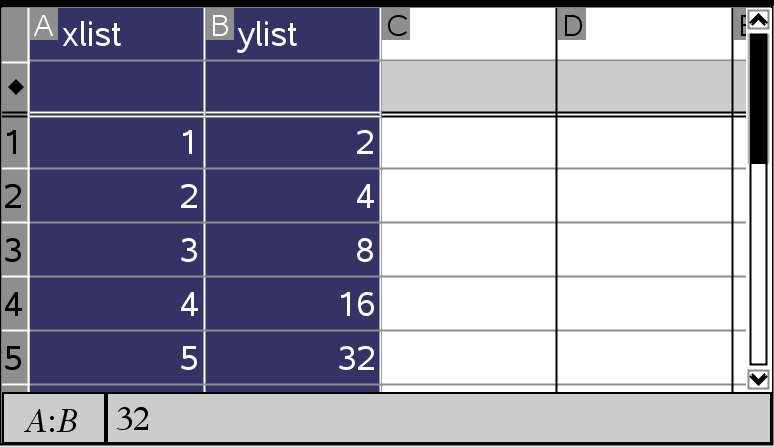Click the diamond formula row marker
The image size is (774, 447).
pyautogui.click(x=15, y=87)
